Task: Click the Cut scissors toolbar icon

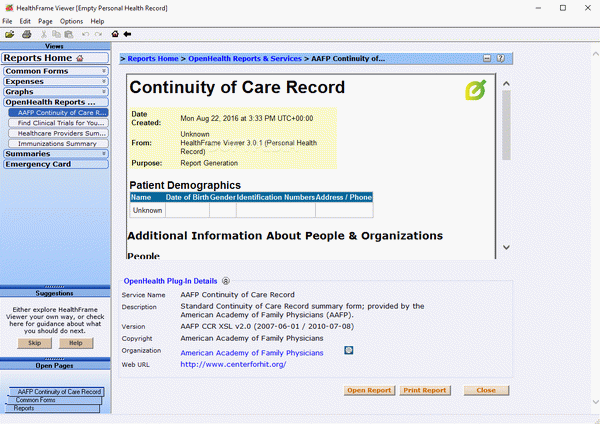Action: pos(44,34)
